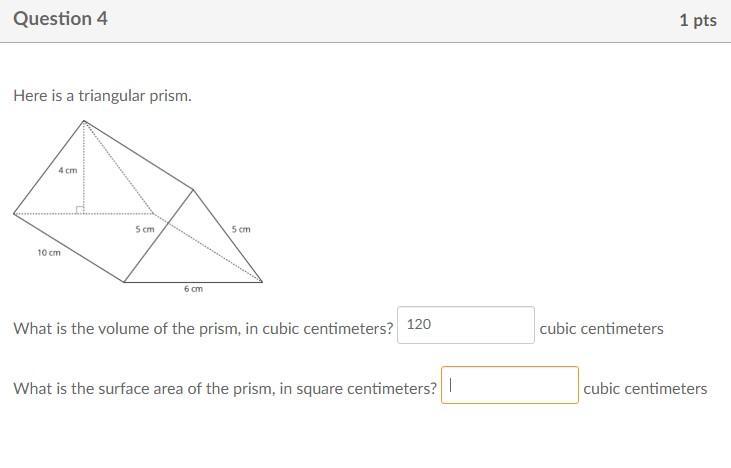Screen dimensions: 731x468
Task: Click the Question 4 heading
Action: 60,19
